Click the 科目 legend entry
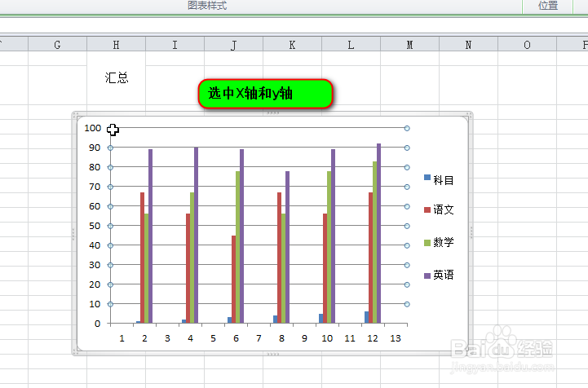 439,180
